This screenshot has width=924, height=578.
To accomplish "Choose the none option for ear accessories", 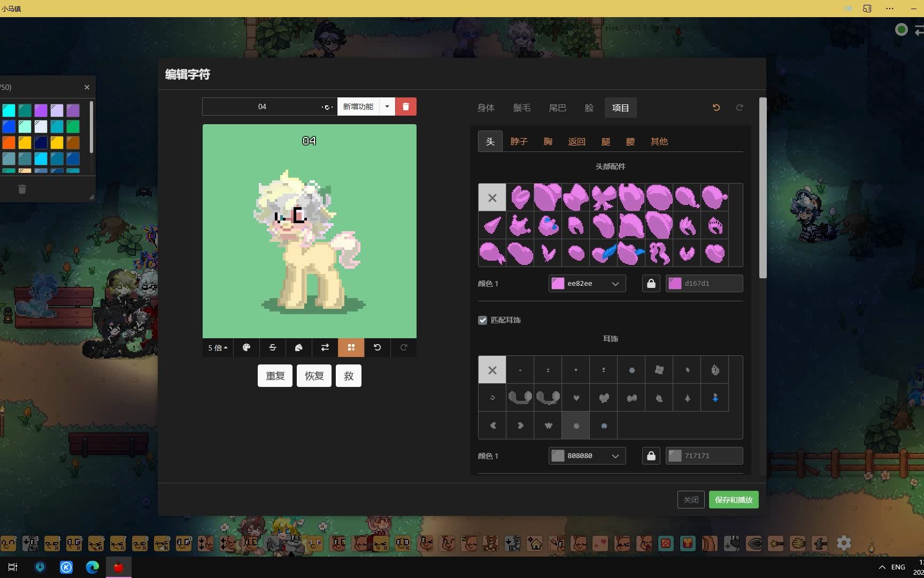I will pyautogui.click(x=492, y=370).
